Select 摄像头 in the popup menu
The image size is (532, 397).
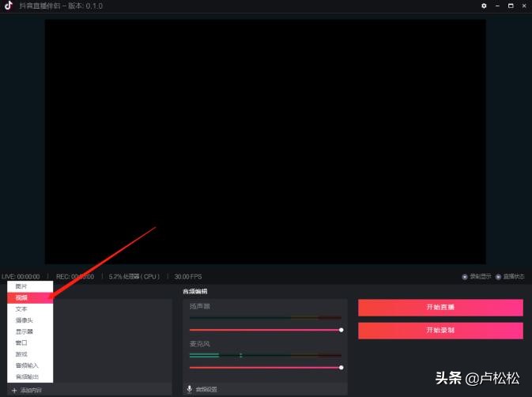pos(25,320)
